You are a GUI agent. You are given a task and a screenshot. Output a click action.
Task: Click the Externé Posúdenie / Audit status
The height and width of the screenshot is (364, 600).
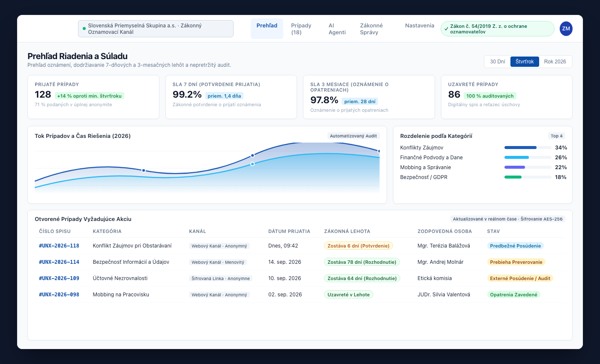coord(520,278)
